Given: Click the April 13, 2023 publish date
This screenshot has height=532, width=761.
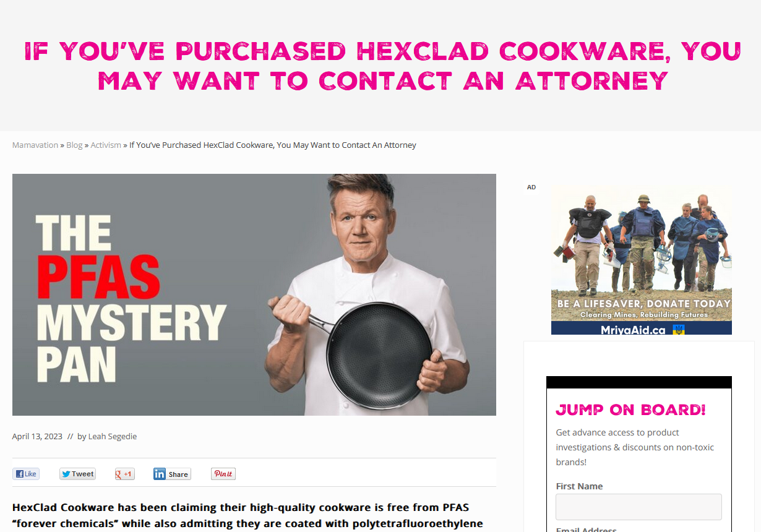Looking at the screenshot, I should [x=37, y=436].
